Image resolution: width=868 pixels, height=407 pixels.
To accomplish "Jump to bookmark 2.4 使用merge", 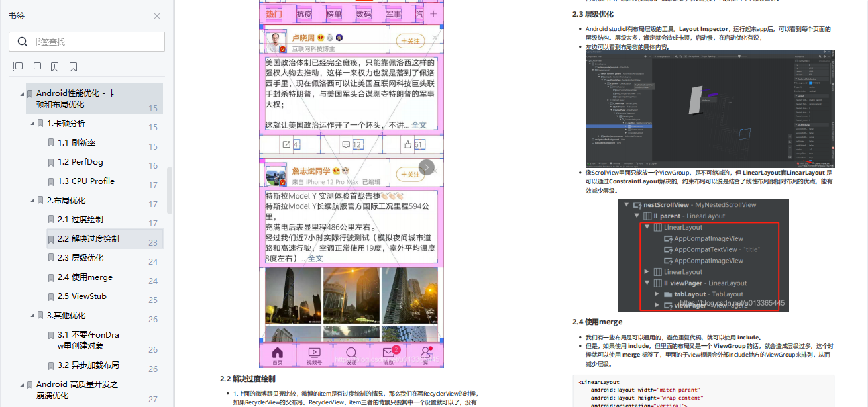I will click(x=85, y=277).
